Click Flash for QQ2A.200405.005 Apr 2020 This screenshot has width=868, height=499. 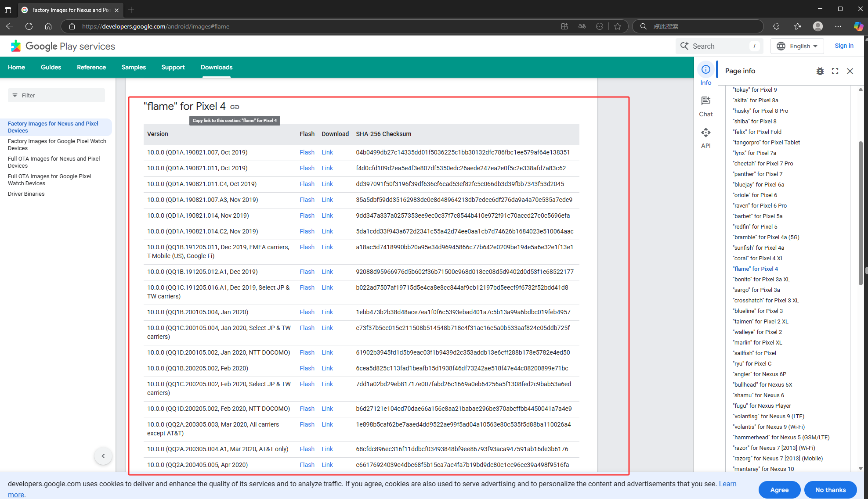pos(307,465)
